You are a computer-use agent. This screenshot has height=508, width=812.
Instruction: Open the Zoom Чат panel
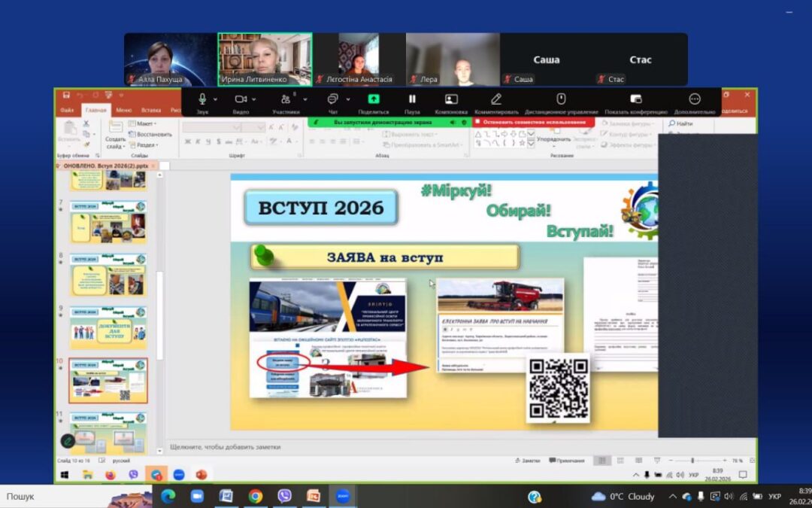point(332,99)
